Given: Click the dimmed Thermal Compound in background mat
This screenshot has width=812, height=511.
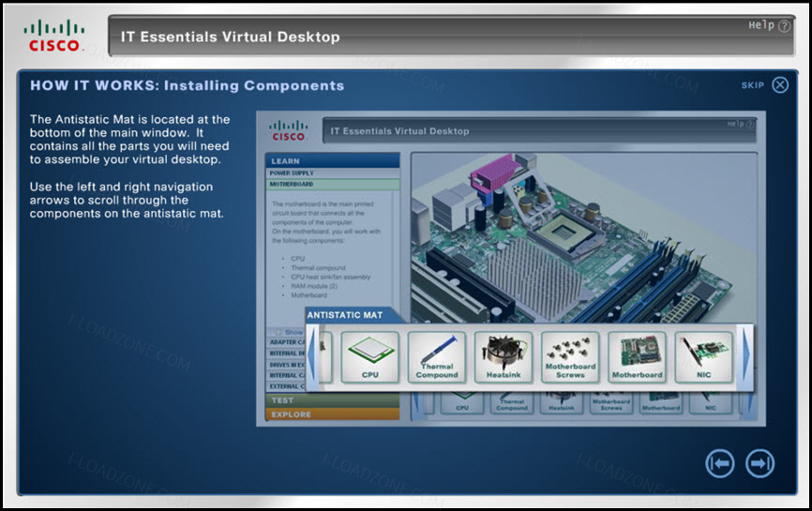Looking at the screenshot, I should coord(512,403).
